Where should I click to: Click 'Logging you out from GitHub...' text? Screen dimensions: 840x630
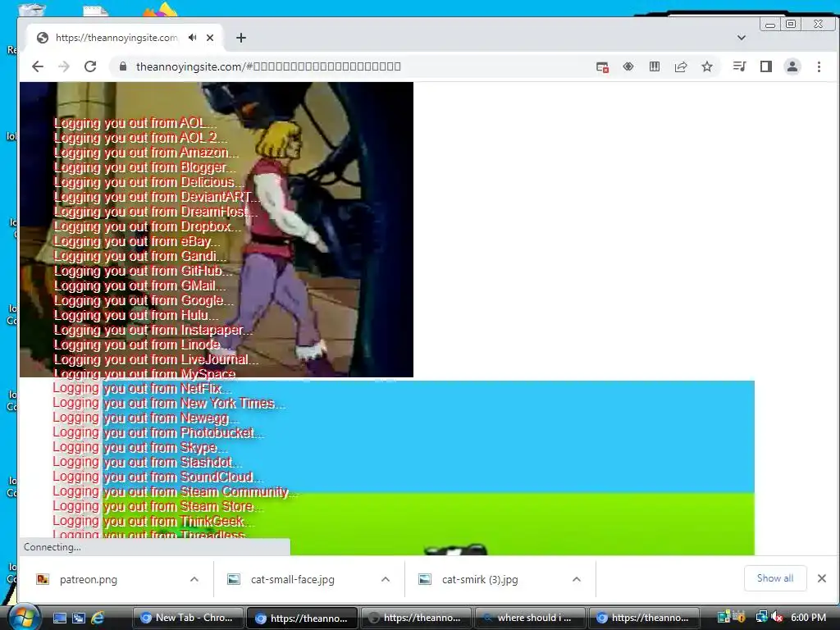tap(143, 271)
